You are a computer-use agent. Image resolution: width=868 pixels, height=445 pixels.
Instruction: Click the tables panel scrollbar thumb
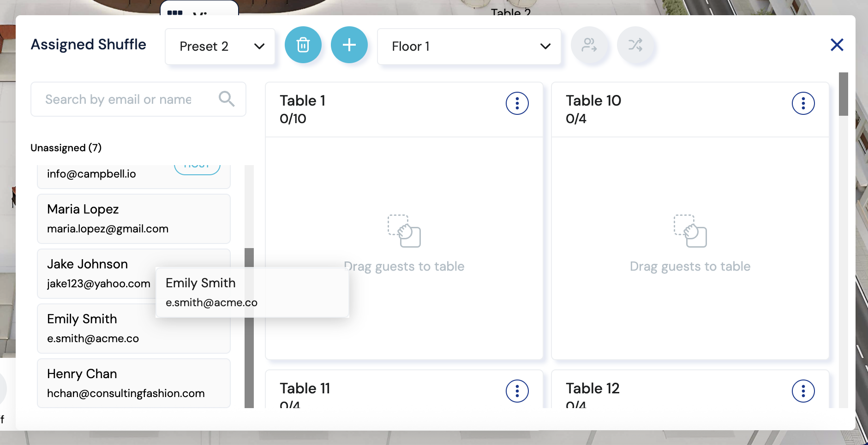click(x=843, y=94)
